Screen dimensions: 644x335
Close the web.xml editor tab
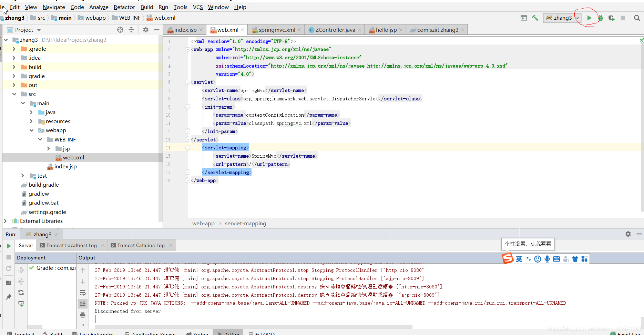coord(243,30)
